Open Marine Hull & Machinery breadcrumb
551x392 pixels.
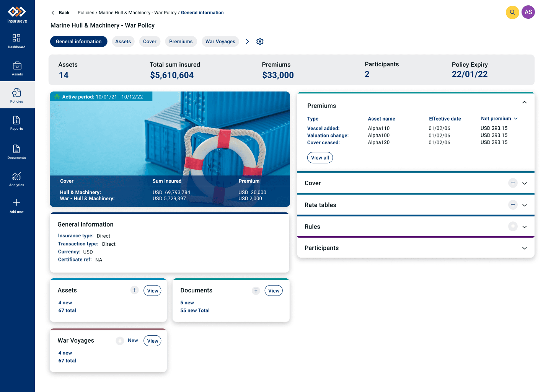pyautogui.click(x=138, y=13)
